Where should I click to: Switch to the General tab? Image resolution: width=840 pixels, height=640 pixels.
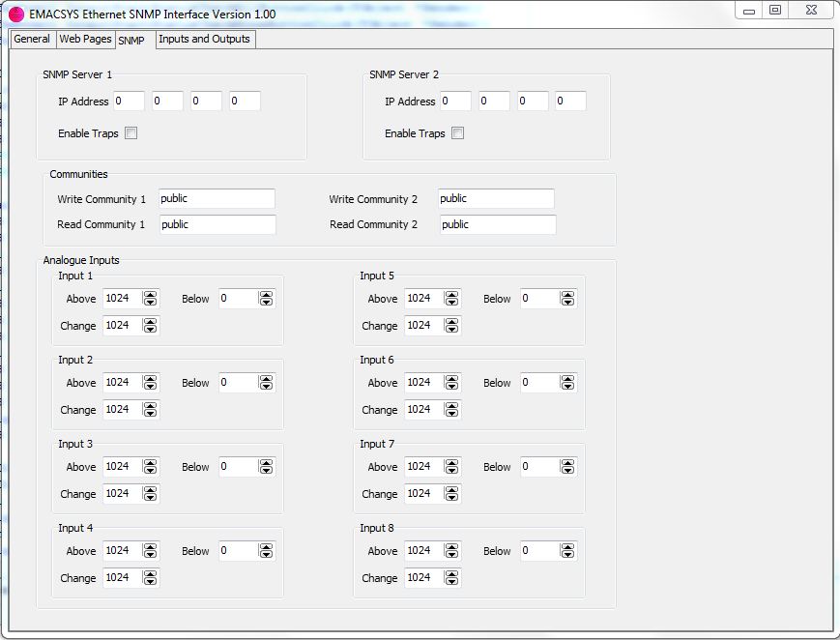32,40
